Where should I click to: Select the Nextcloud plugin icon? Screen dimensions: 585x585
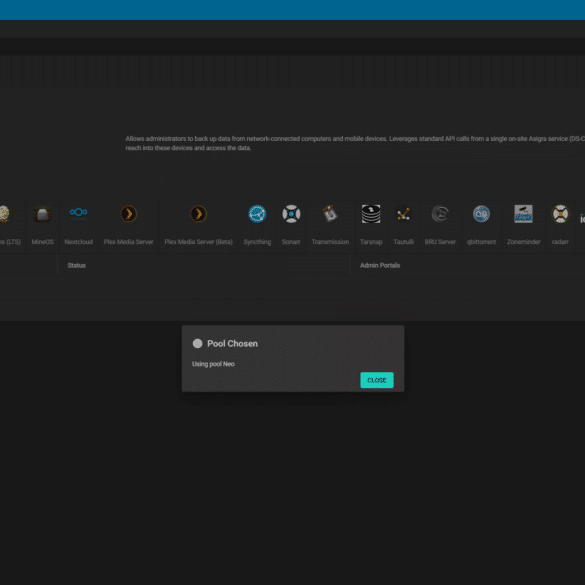pyautogui.click(x=78, y=213)
